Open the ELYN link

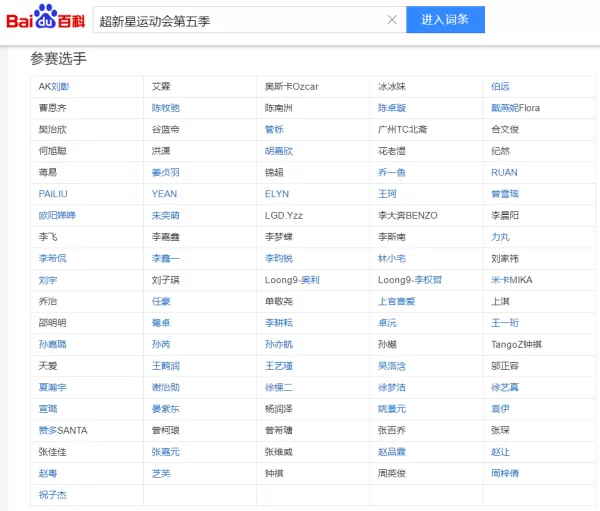(277, 194)
